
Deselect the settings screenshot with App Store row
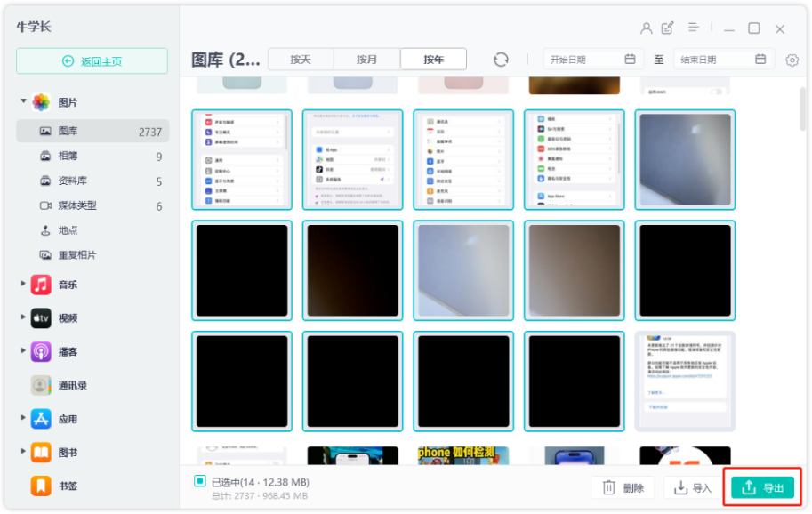tap(575, 159)
